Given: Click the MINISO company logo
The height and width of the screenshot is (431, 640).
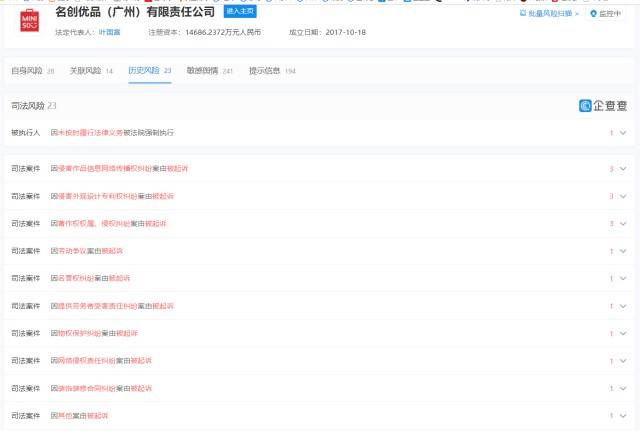Looking at the screenshot, I should [29, 20].
